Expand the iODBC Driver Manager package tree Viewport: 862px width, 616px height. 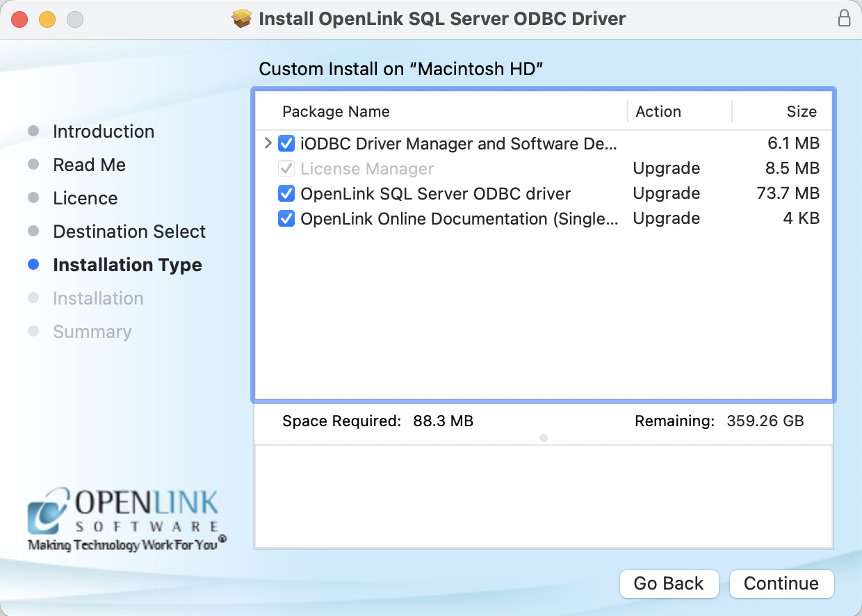click(268, 144)
